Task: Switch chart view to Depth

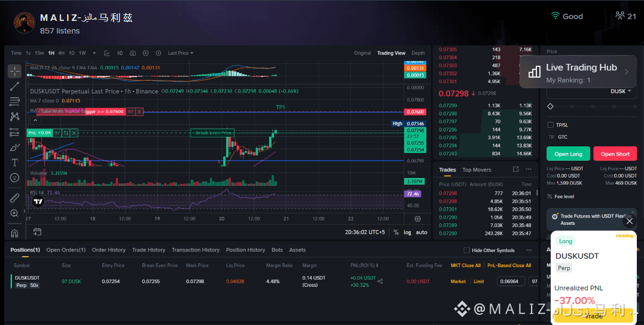Action: pos(418,53)
